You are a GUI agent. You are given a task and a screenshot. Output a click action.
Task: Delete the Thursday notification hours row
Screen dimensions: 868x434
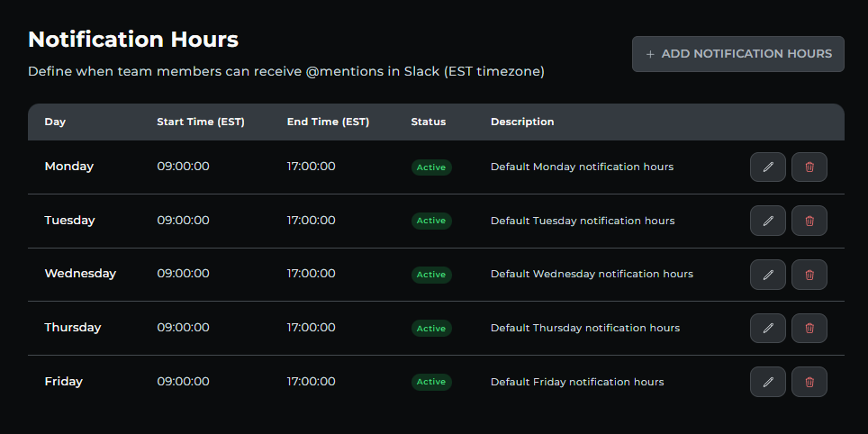[x=809, y=328]
